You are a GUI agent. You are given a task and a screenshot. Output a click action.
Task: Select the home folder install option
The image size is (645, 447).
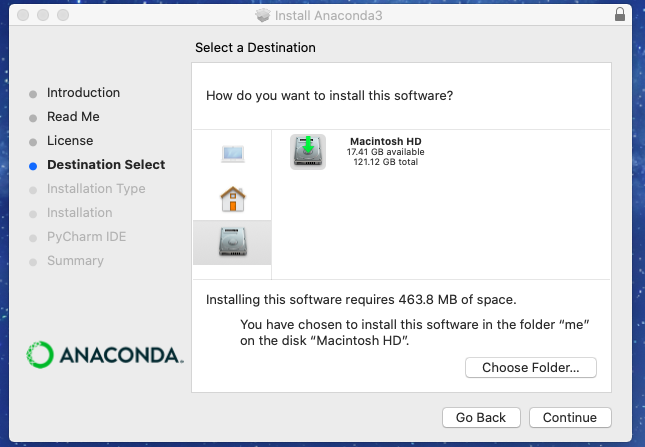click(x=232, y=199)
